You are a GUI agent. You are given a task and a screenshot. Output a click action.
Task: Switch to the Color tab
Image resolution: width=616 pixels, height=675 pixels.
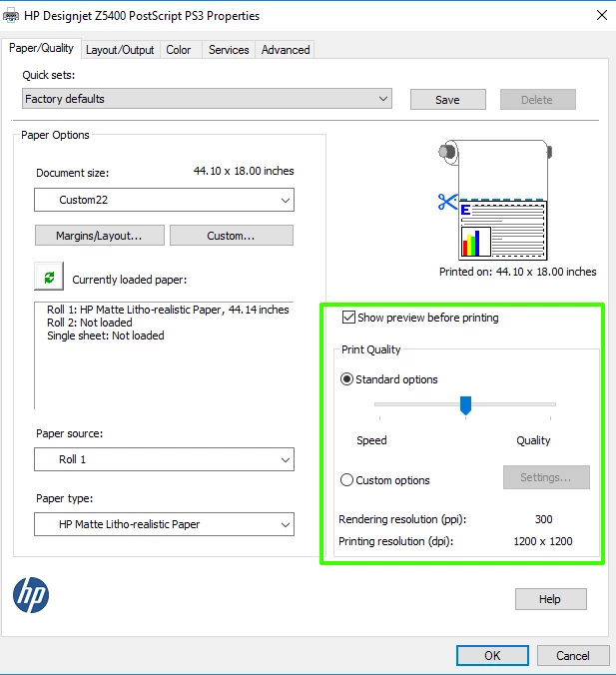(x=179, y=50)
